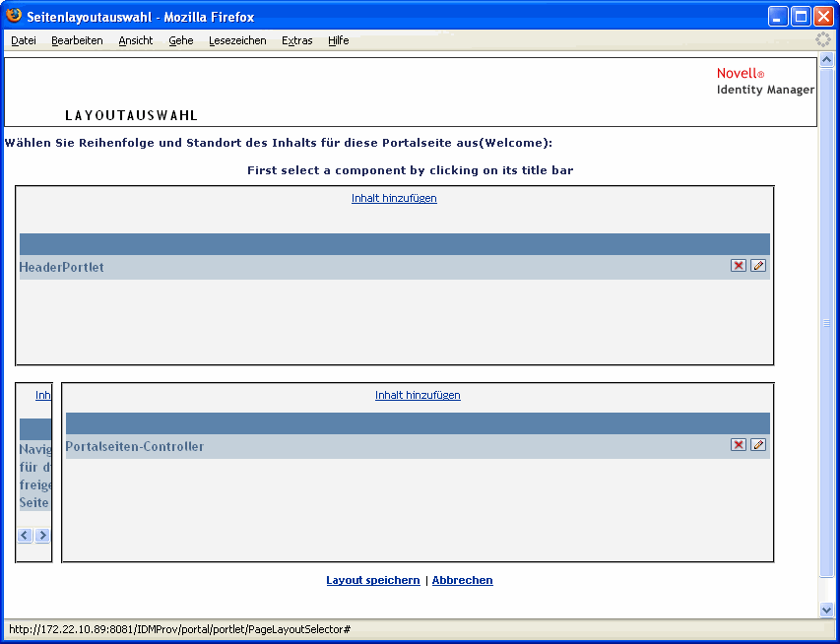
Task: Click Inhalt hinzufügen above Portalseiten-Controller
Action: 418,396
